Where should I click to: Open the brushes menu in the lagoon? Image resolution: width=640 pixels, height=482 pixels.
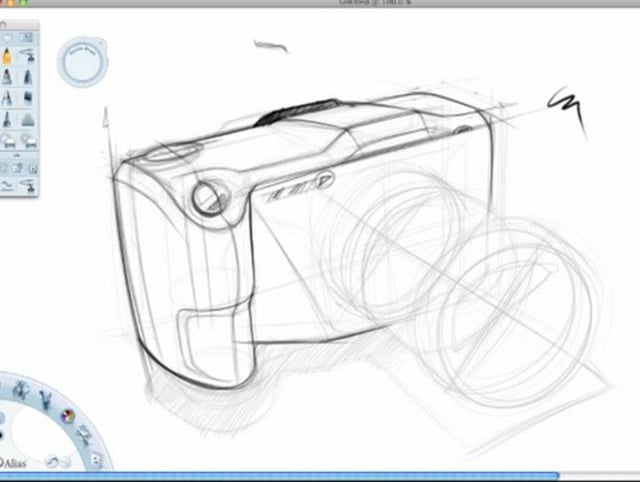(x=46, y=399)
